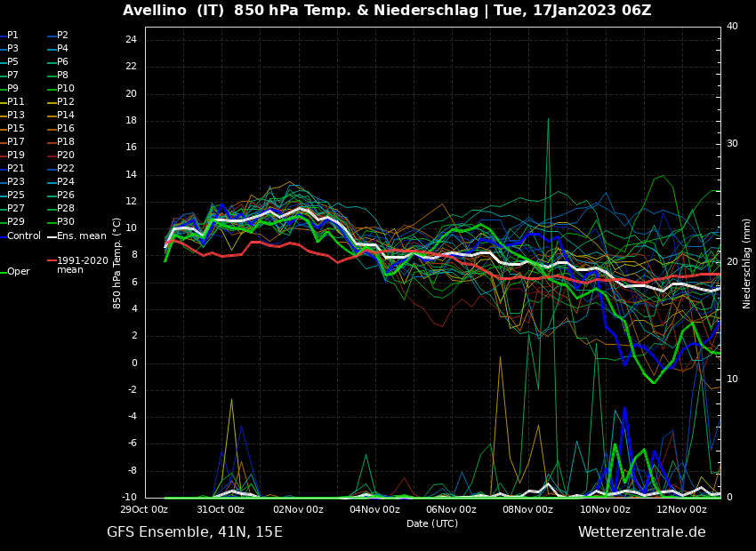Viewport: 756px width, 551px height.
Task: Click the chart title mentioning Avellino
Action: coord(387,11)
